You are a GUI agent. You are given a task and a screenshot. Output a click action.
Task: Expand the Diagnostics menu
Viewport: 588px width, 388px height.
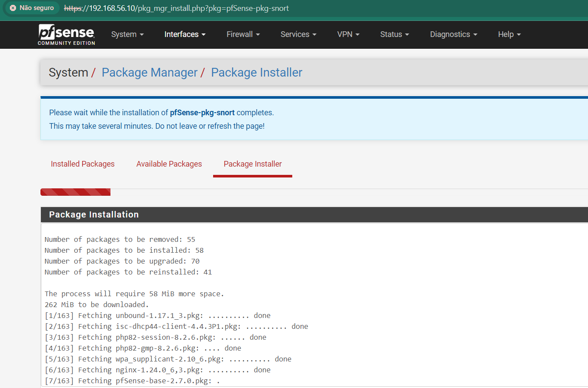coord(454,34)
